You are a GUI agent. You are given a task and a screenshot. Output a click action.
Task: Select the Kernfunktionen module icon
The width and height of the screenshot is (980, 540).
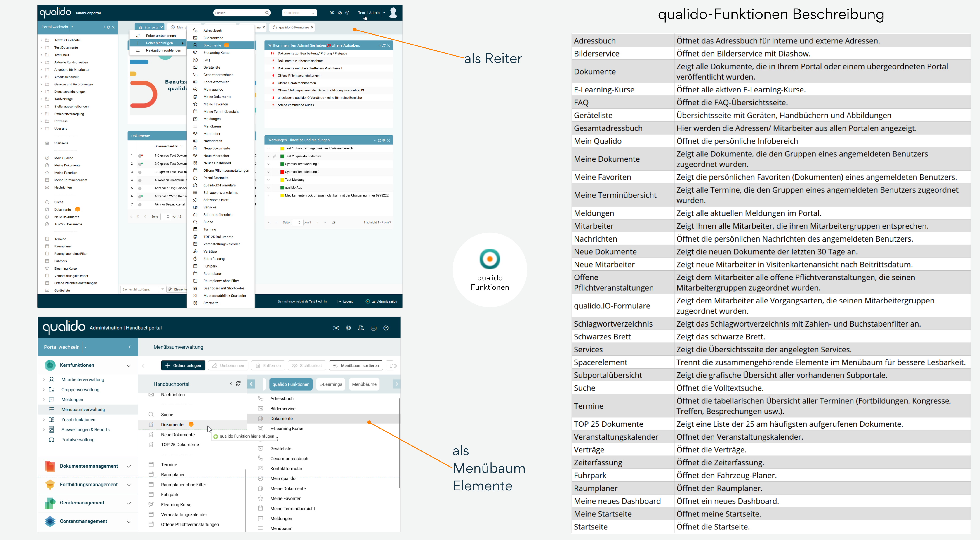pyautogui.click(x=50, y=365)
